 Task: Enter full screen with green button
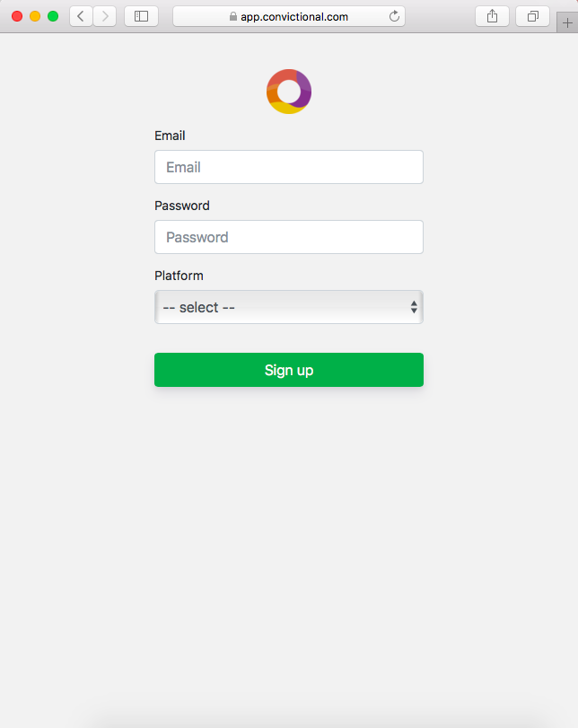(53, 16)
